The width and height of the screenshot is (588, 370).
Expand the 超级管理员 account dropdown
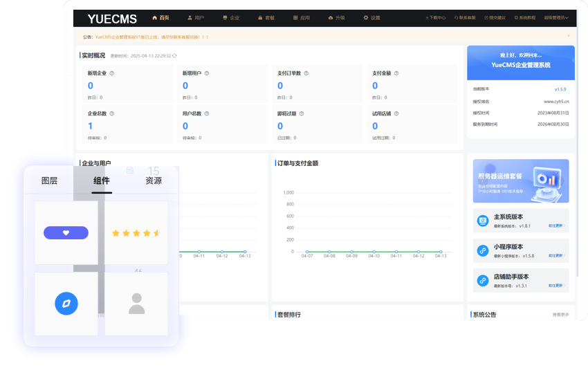[x=556, y=18]
